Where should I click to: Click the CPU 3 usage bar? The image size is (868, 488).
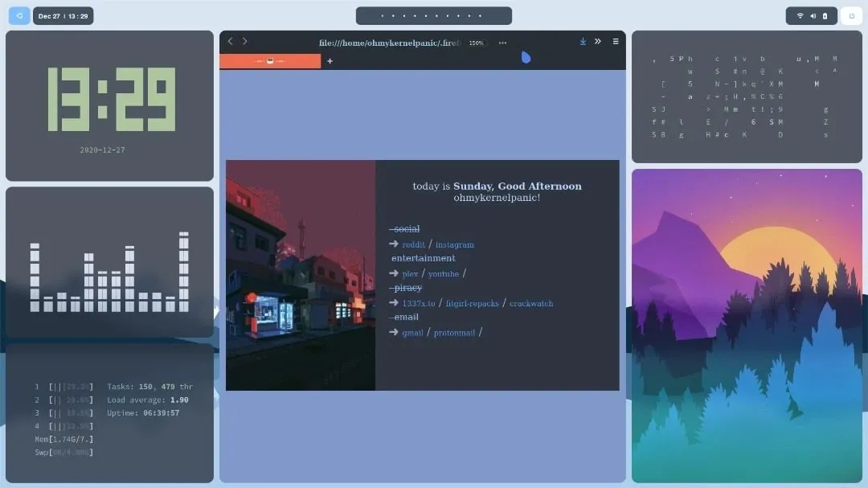[x=64, y=413]
